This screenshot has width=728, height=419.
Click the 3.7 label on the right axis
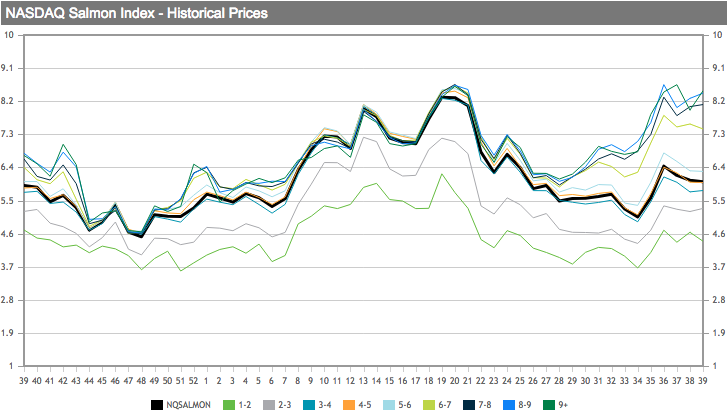719,267
